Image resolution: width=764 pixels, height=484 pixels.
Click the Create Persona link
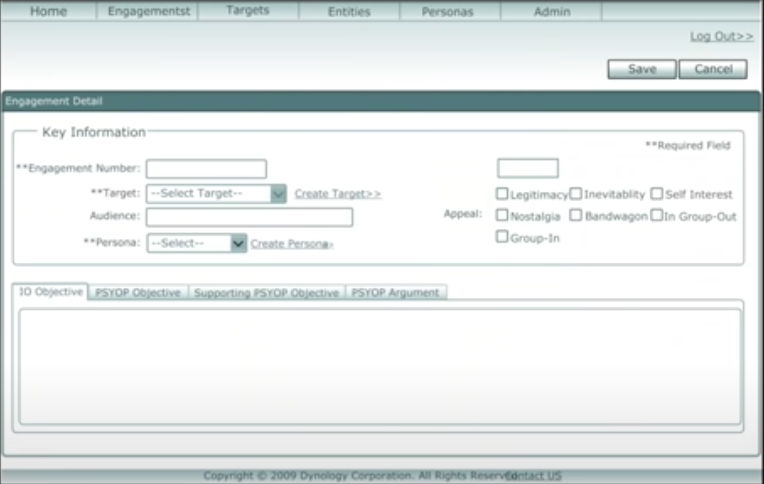tap(292, 244)
